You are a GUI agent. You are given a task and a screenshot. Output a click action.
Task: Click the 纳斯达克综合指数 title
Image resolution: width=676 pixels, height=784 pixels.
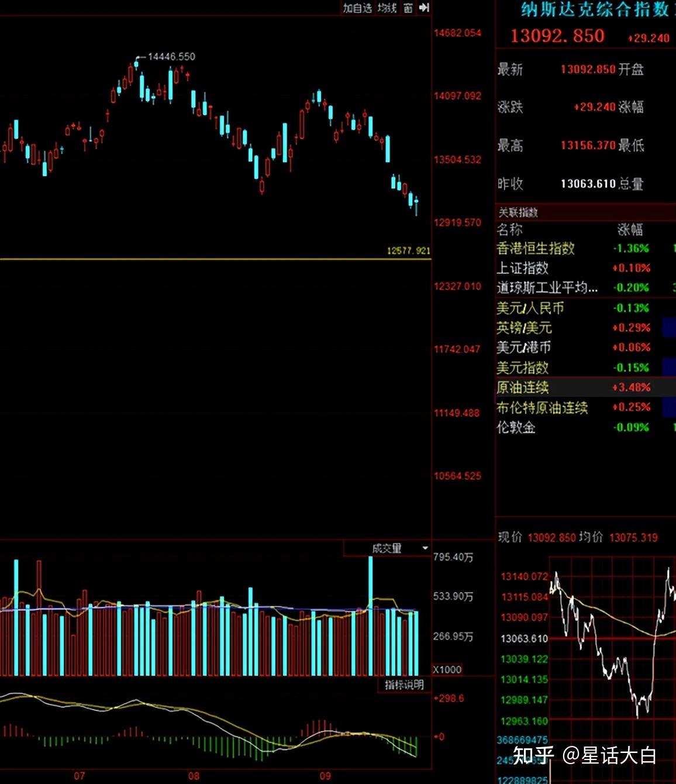(x=595, y=9)
